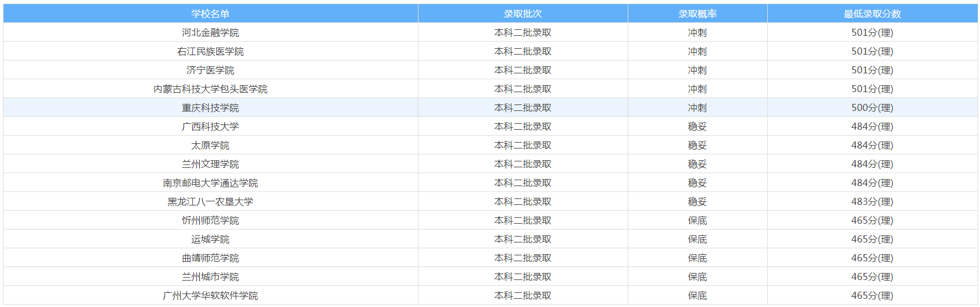Select 重庆科技学院 school name
The width and height of the screenshot is (980, 307).
[x=210, y=107]
